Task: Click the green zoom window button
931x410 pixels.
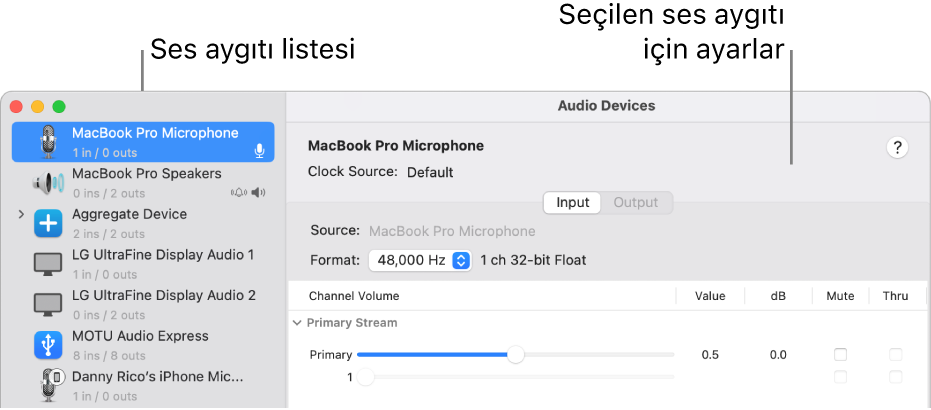Action: (x=59, y=106)
